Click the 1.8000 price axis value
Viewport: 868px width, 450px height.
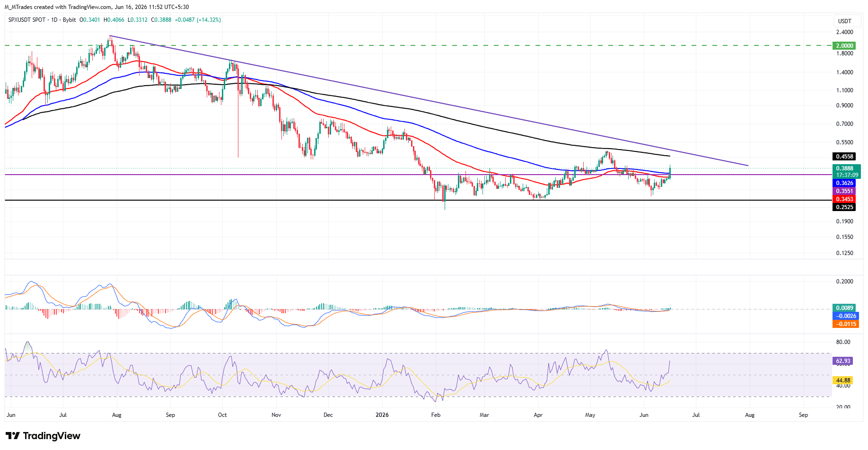click(x=845, y=53)
